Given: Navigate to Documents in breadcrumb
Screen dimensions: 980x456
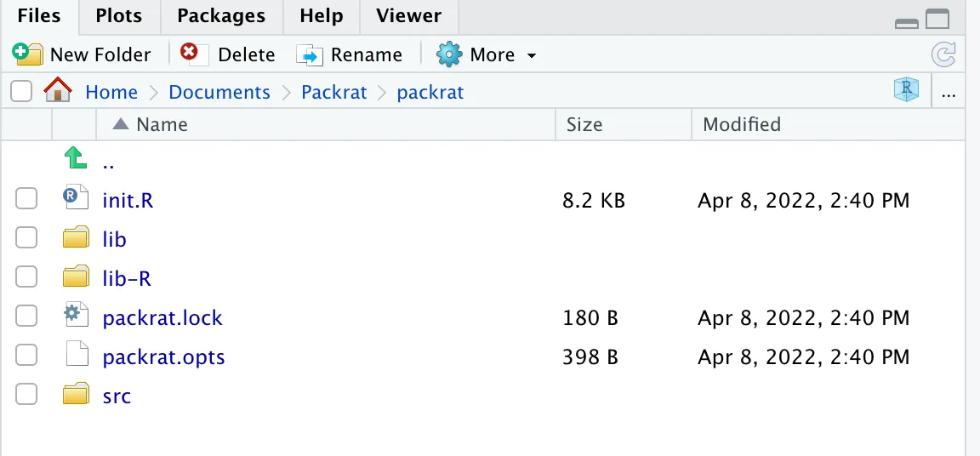Looking at the screenshot, I should pos(219,92).
